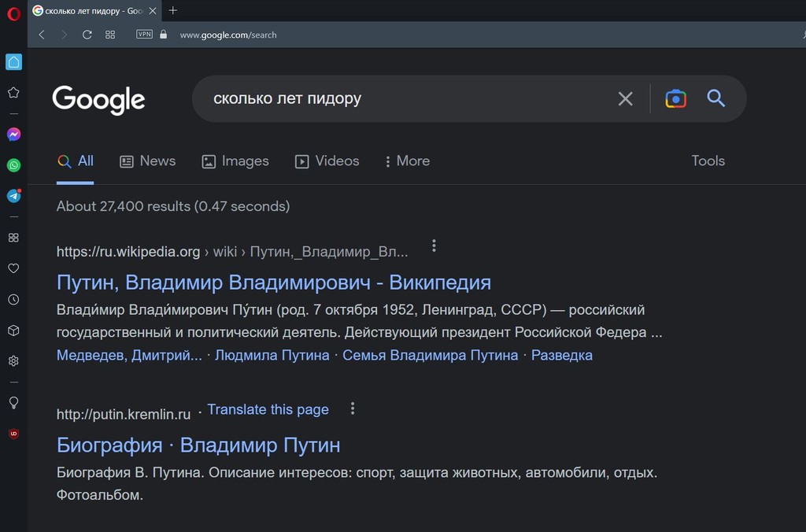Toggle the VPN badge in the address bar

pos(143,35)
